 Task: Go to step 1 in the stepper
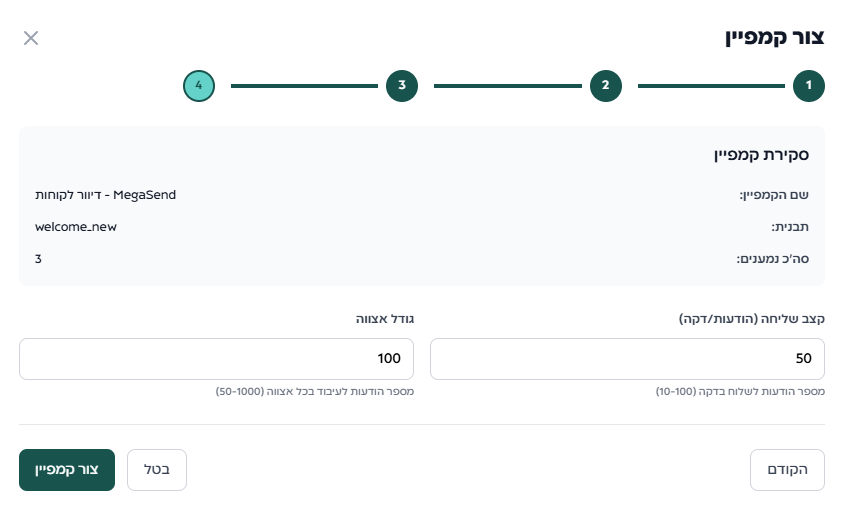[x=809, y=86]
